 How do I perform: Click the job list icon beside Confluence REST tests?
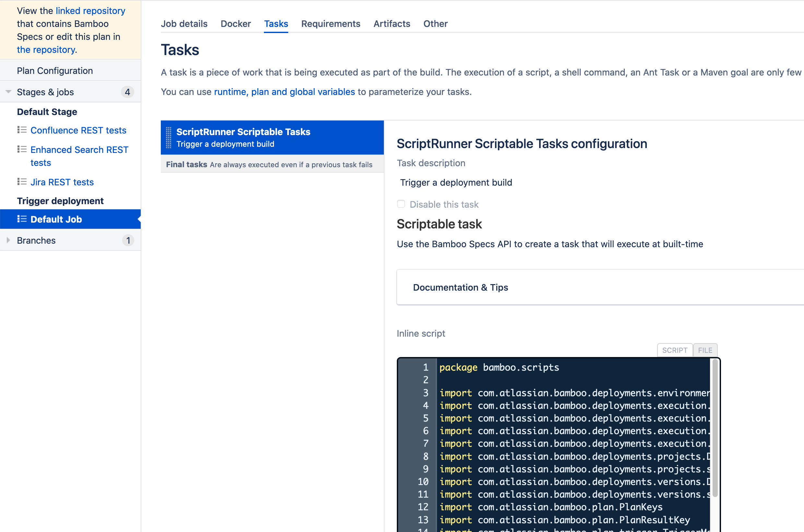coord(21,130)
